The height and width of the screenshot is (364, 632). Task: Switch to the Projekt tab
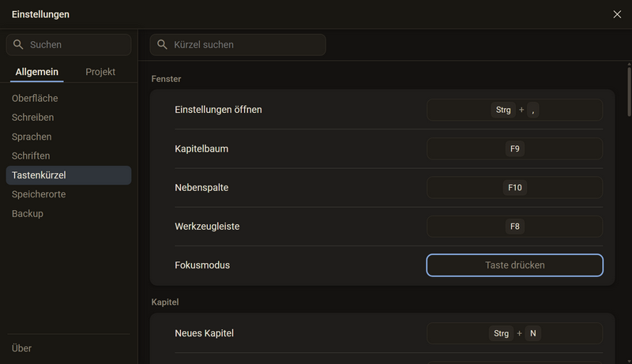pos(100,72)
